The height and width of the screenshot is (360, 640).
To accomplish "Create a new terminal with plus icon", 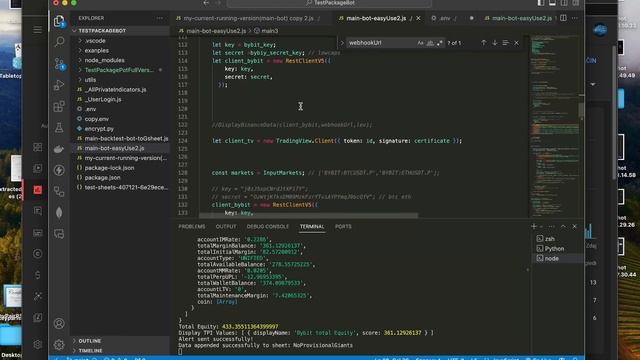I will (534, 226).
